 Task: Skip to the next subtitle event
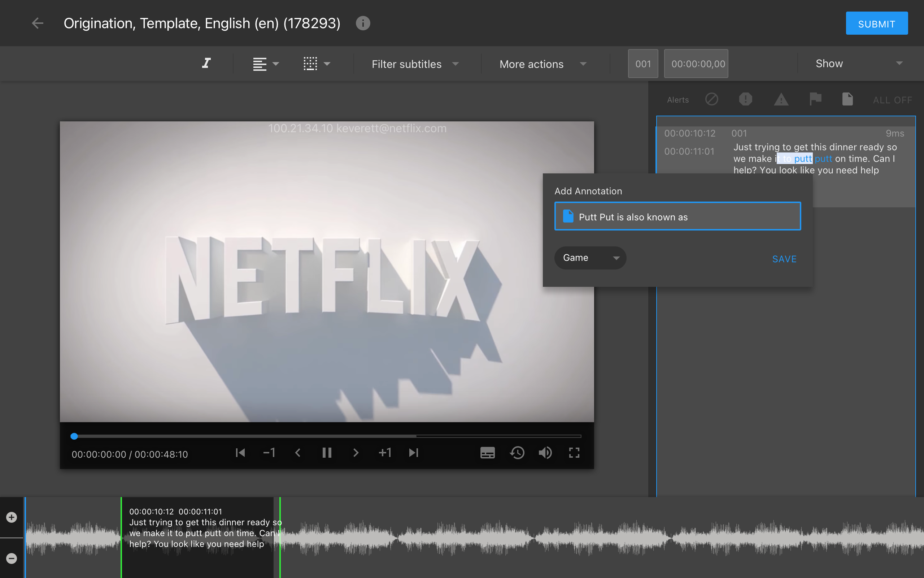[x=414, y=453]
